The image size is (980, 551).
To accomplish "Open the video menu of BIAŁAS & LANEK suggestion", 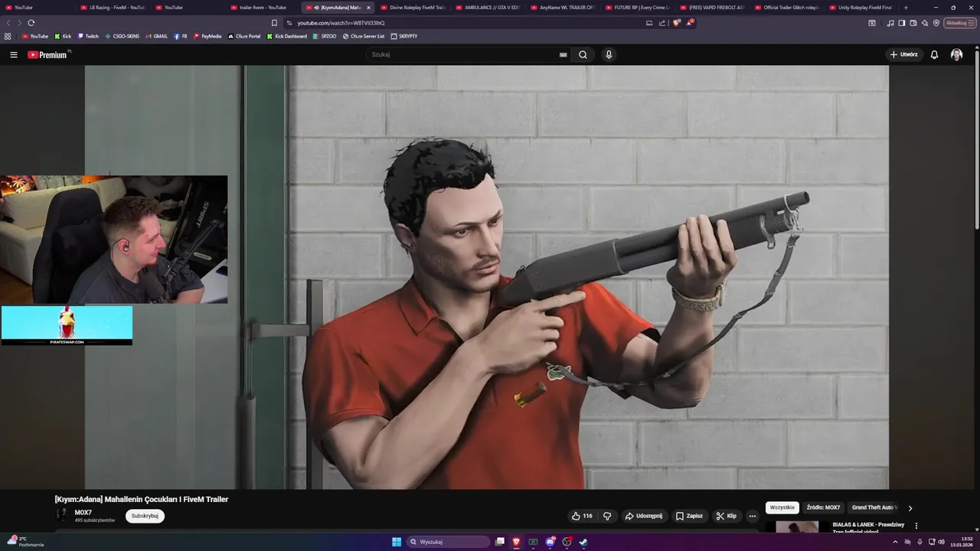I will (x=916, y=526).
